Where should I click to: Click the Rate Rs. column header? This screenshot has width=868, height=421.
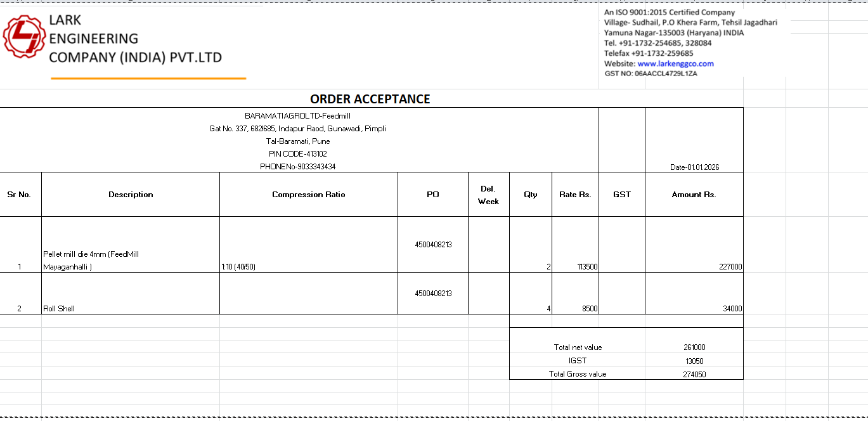[x=574, y=195]
